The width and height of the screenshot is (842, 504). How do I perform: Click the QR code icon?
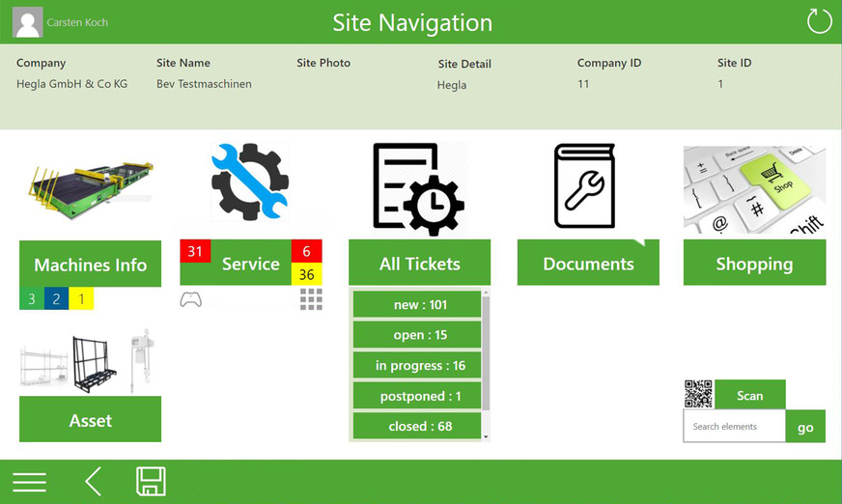(x=698, y=394)
